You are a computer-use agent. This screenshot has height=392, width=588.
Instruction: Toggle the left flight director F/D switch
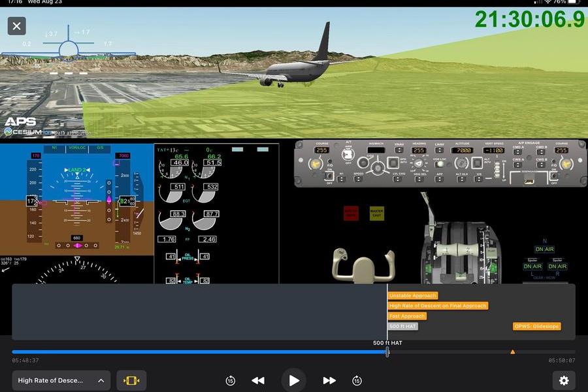coord(329,175)
